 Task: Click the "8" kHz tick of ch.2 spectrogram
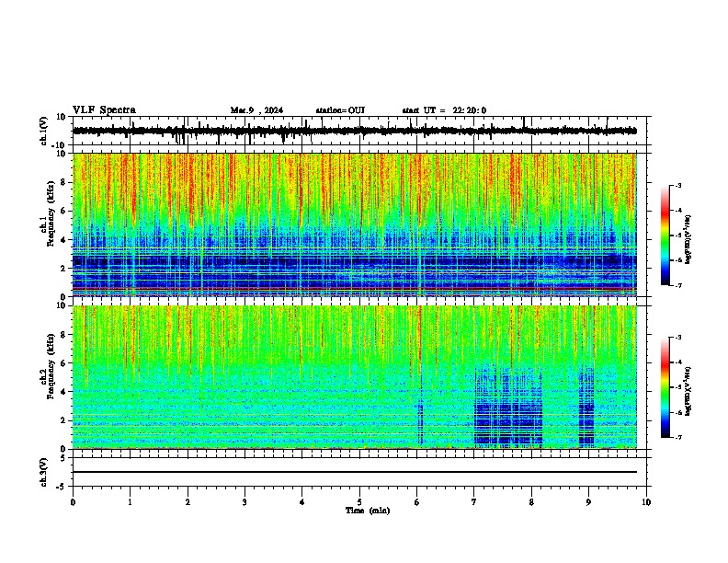pyautogui.click(x=63, y=335)
